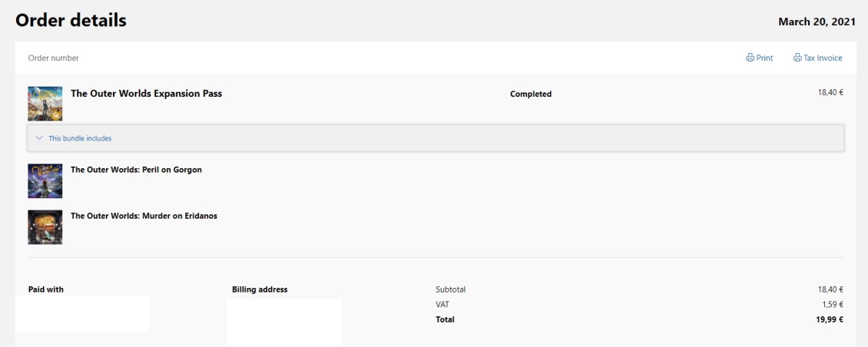Click the 'Order number' label
868x347 pixels.
click(53, 58)
